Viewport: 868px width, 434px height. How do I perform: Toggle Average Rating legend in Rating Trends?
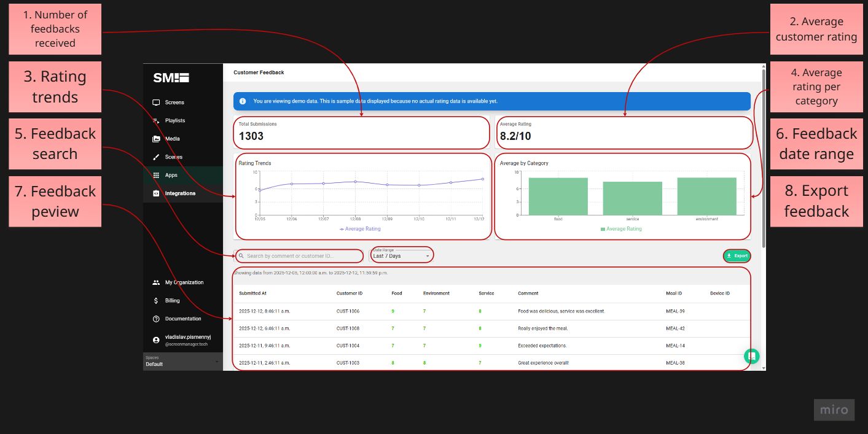360,229
